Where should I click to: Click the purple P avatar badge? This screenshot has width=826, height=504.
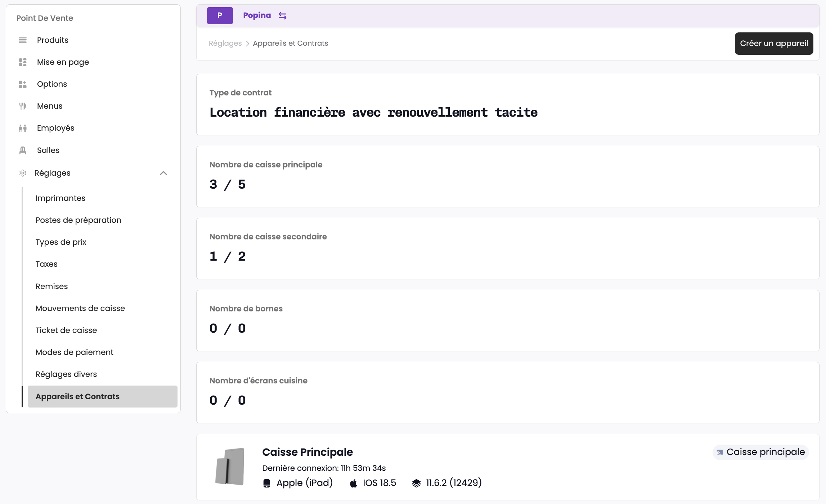click(x=220, y=15)
